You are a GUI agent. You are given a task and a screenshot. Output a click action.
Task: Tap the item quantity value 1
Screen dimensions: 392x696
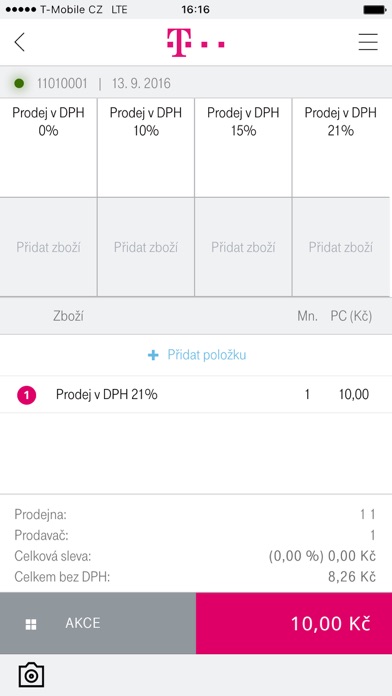coord(307,395)
